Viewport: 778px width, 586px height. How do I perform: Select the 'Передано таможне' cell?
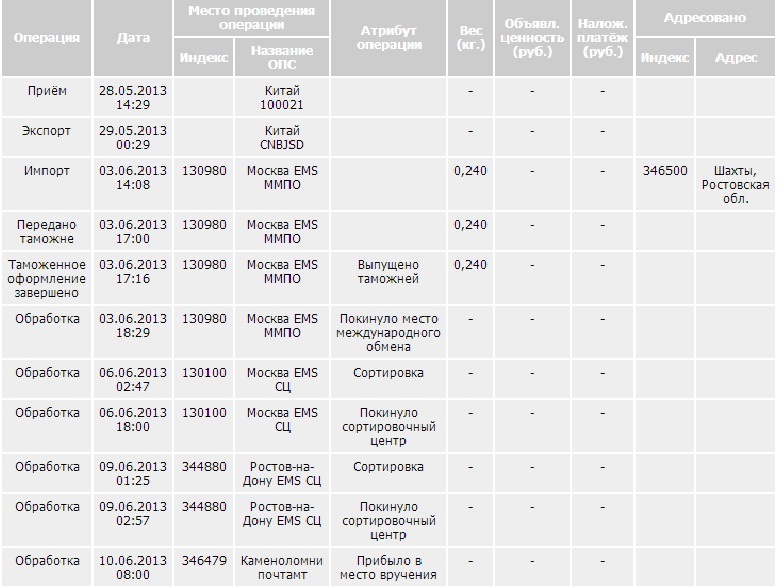click(x=47, y=232)
